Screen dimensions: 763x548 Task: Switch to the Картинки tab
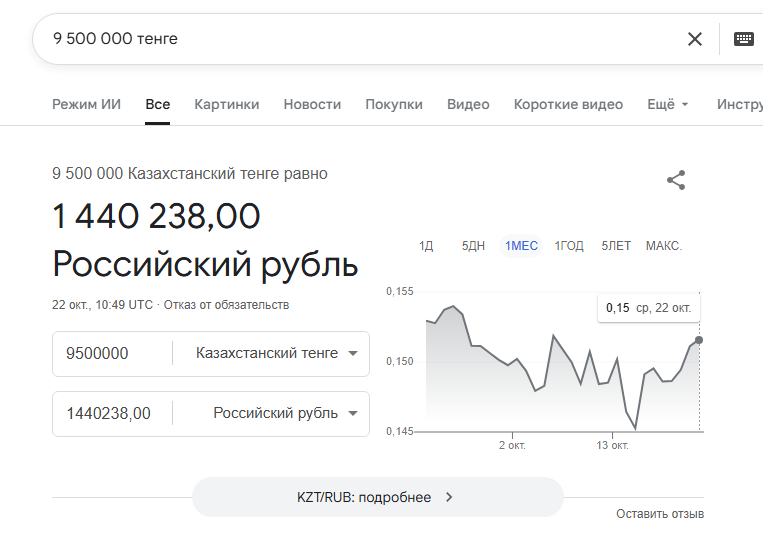227,104
